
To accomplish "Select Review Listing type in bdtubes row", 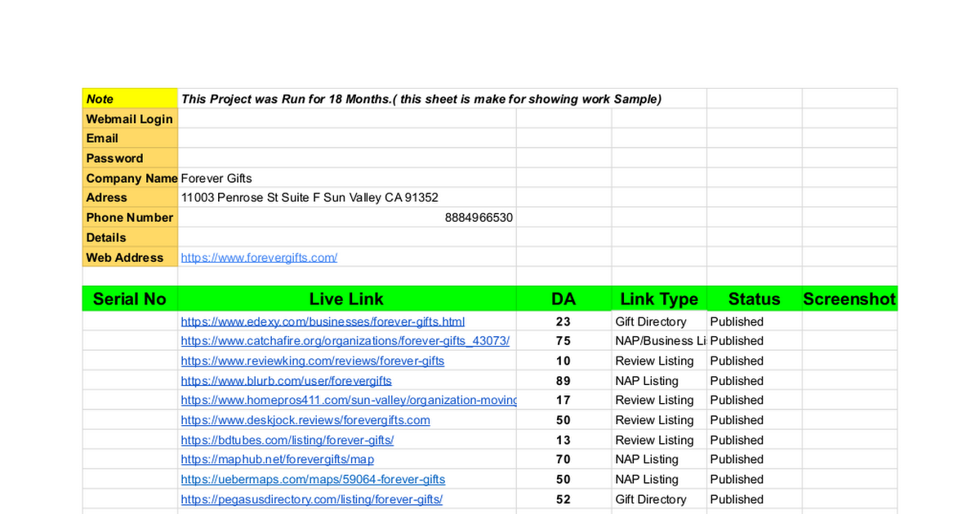I will (659, 440).
